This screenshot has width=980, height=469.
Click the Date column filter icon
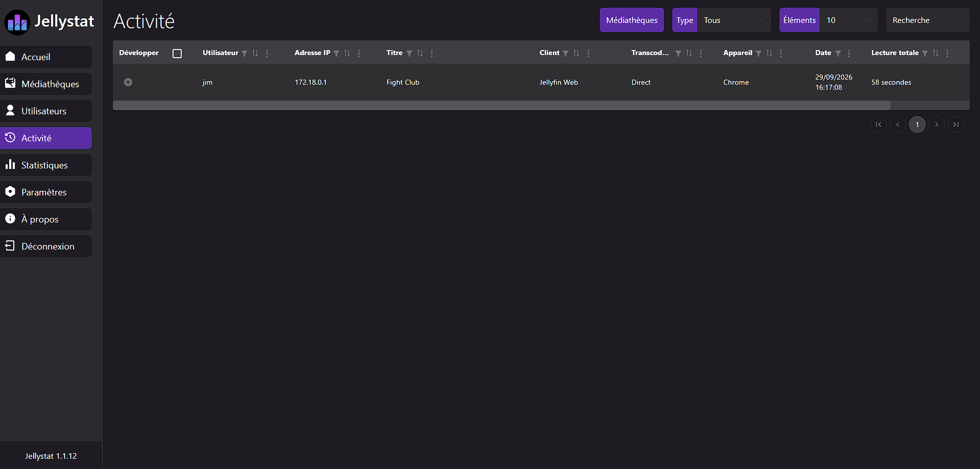tap(838, 54)
